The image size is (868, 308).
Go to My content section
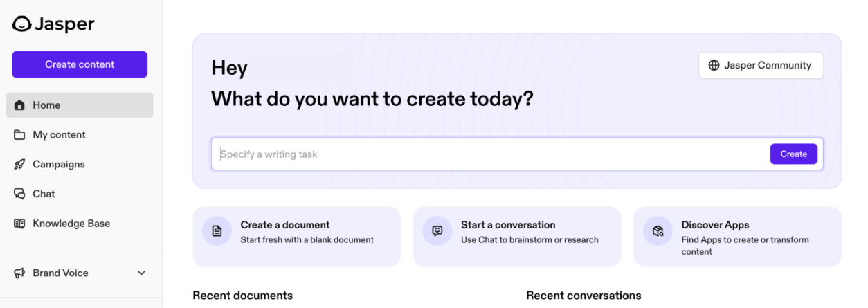click(x=59, y=135)
